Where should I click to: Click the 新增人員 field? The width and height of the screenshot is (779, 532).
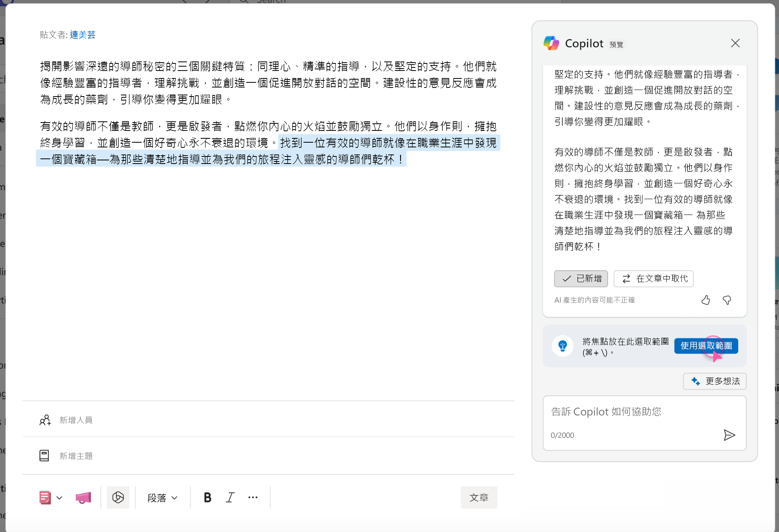click(x=268, y=420)
